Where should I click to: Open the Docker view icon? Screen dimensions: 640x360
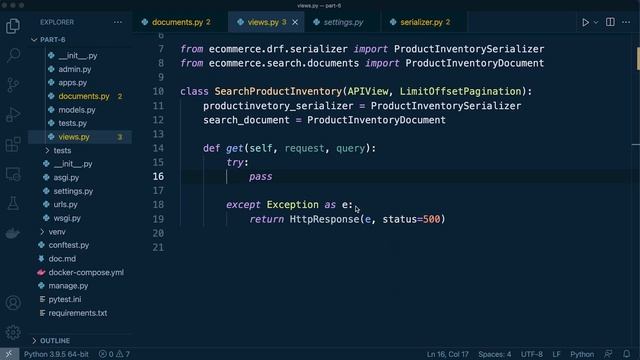tap(13, 233)
